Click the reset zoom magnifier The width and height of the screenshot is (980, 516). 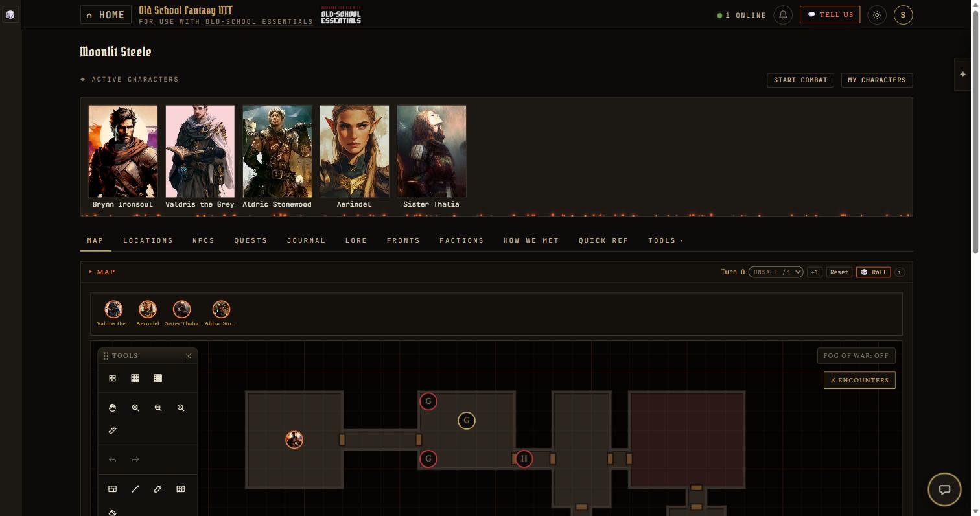click(180, 408)
